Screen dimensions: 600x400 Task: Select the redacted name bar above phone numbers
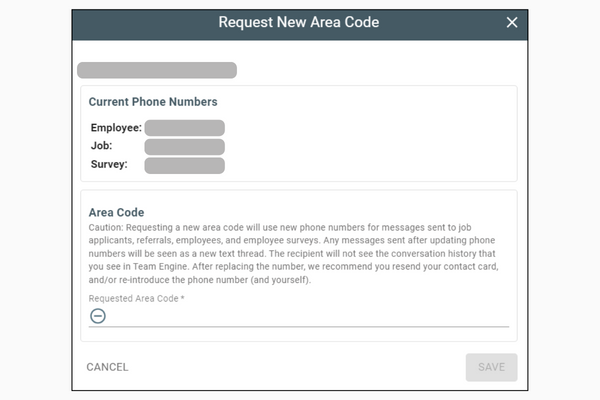(x=157, y=70)
